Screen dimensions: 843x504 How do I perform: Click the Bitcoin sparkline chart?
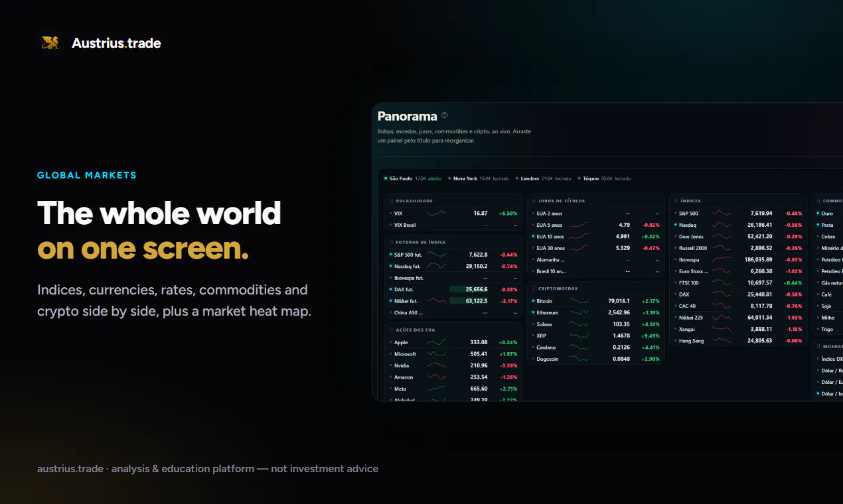pos(579,301)
